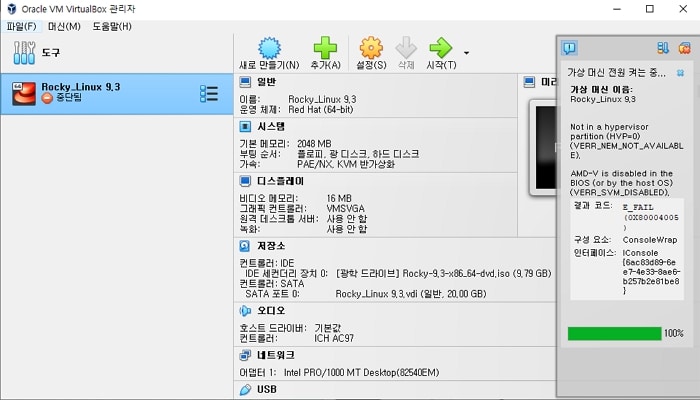The width and height of the screenshot is (700, 400).
Task: Click the VMSVGA graphics controller value
Action: 346,208
